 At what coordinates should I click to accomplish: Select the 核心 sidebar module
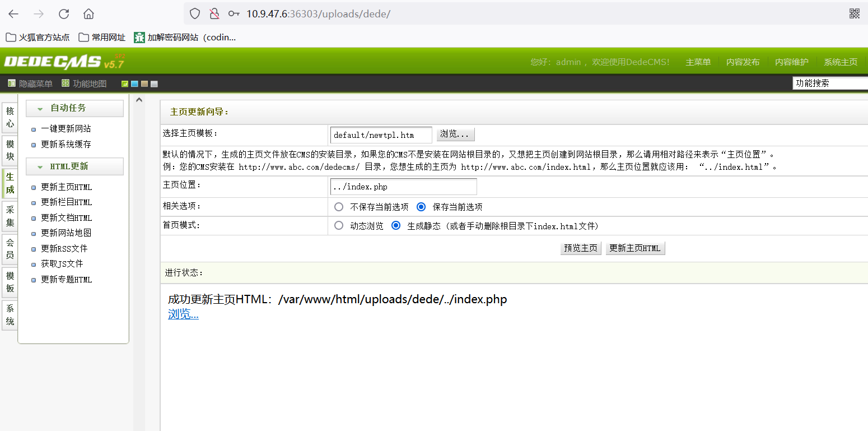point(10,116)
